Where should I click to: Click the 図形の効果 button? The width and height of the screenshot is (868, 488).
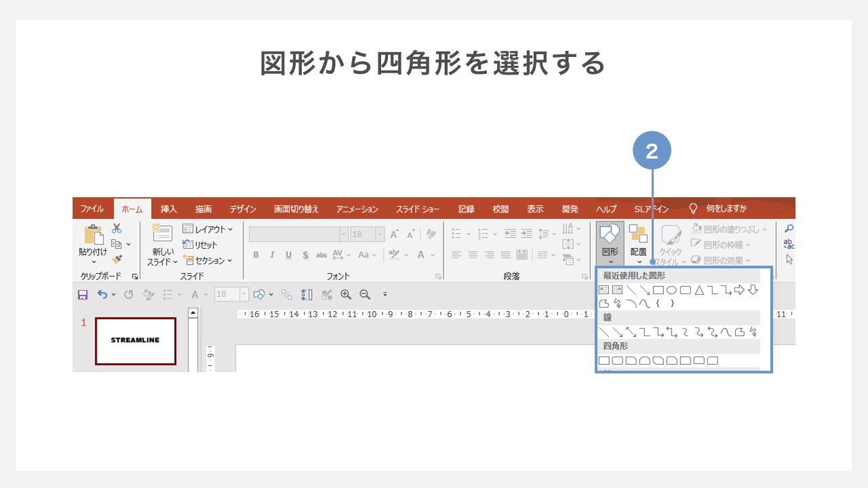tap(721, 260)
